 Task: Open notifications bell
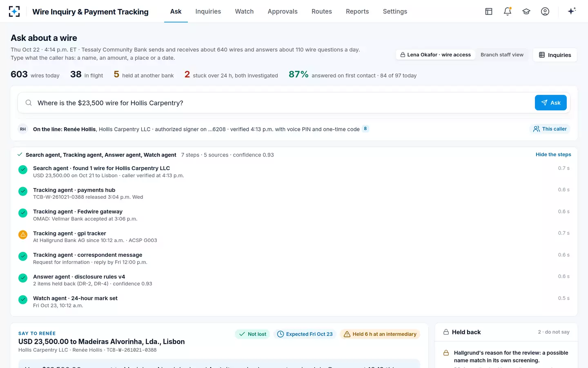coord(508,11)
